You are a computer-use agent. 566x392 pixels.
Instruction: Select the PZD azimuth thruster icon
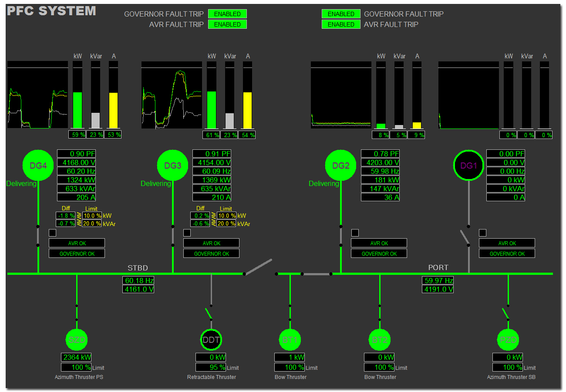(x=508, y=340)
